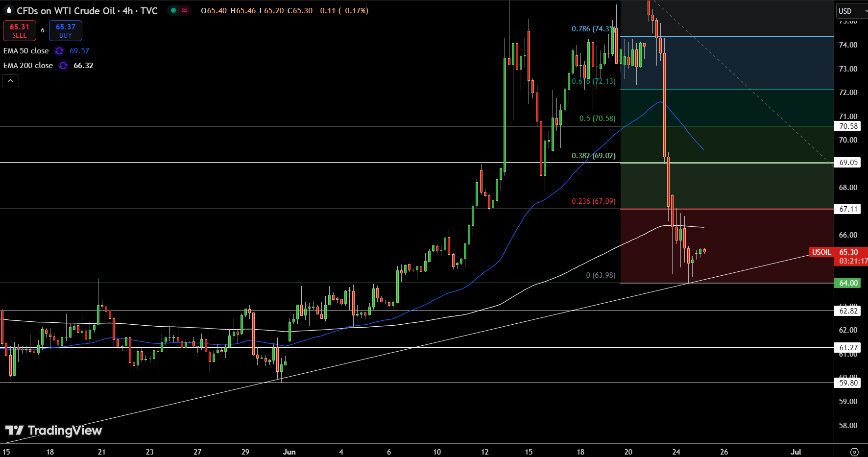868x457 pixels.
Task: Click the green 64.00 price label
Action: point(848,283)
